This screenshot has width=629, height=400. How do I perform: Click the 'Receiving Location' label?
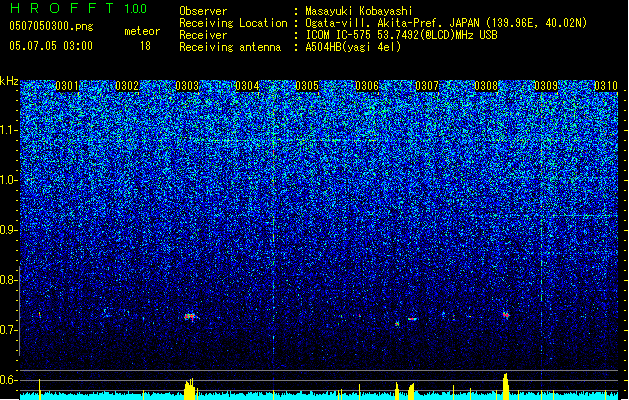[x=233, y=23]
